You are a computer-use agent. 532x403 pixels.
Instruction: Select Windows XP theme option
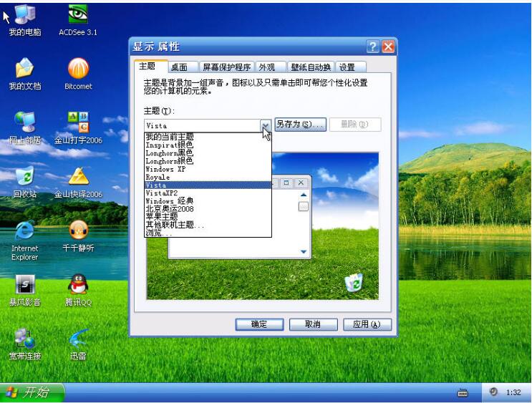(208, 169)
